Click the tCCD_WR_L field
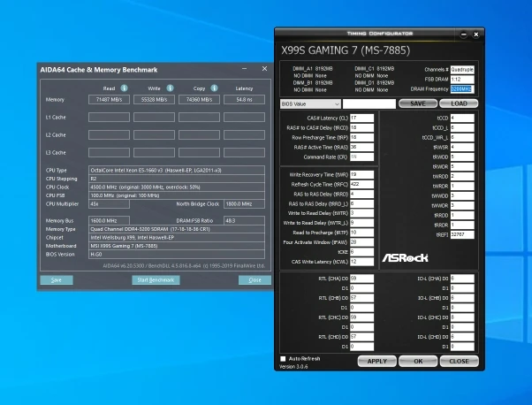532x405 pixels. click(x=462, y=137)
